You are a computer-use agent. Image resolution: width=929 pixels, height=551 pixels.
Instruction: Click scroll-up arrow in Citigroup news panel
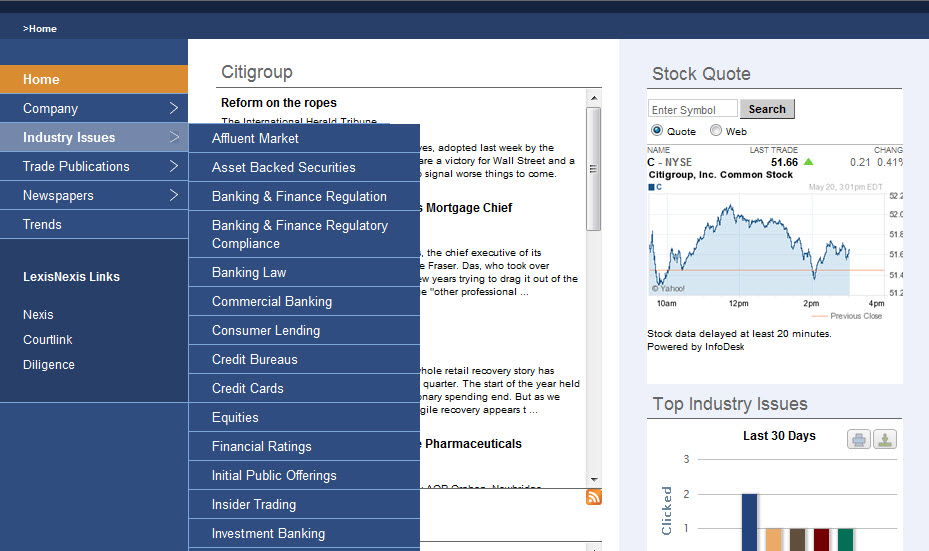(x=594, y=98)
